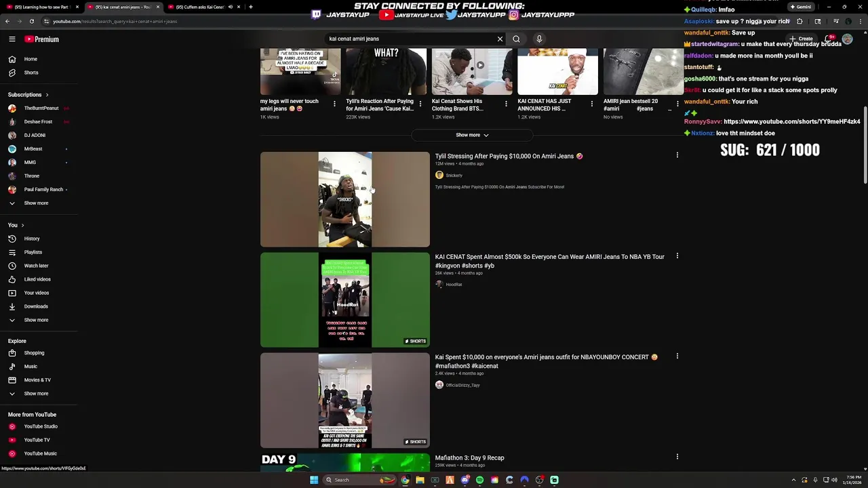Open Liked videos in the sidebar

point(39,279)
